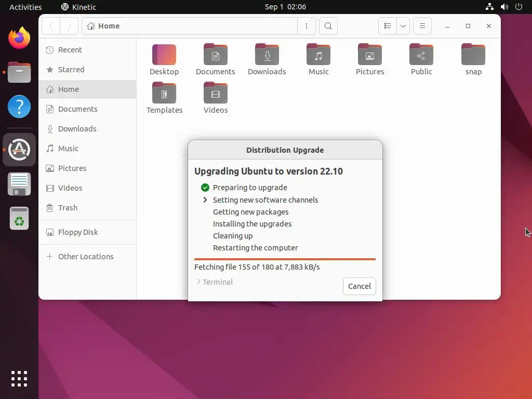Viewport: 532px width, 399px height.
Task: Select Videos in the sidebar
Action: (87, 188)
